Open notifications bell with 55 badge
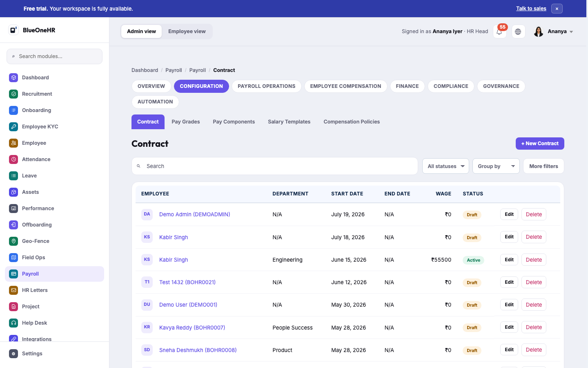588x368 pixels. (x=499, y=31)
